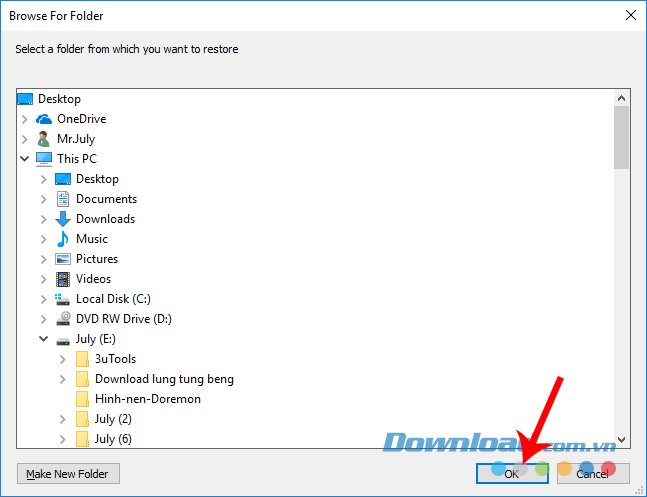Click the This PC computer icon
Screen dimensions: 647x497
point(44,159)
